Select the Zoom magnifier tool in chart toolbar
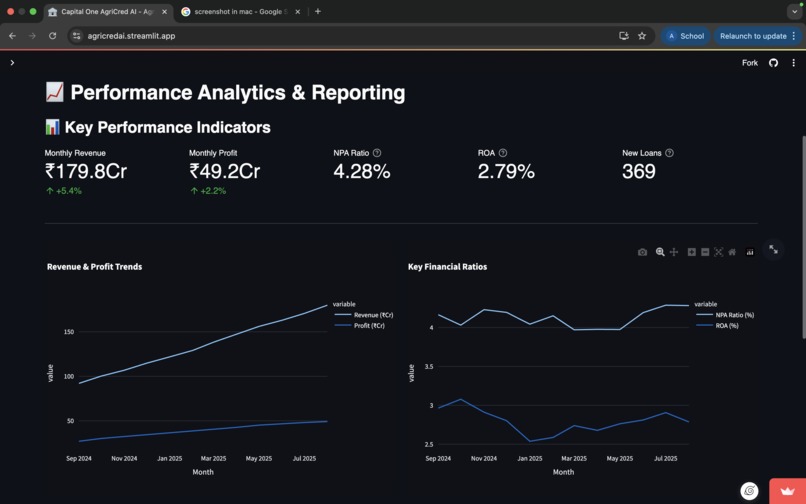The width and height of the screenshot is (806, 504). click(660, 252)
